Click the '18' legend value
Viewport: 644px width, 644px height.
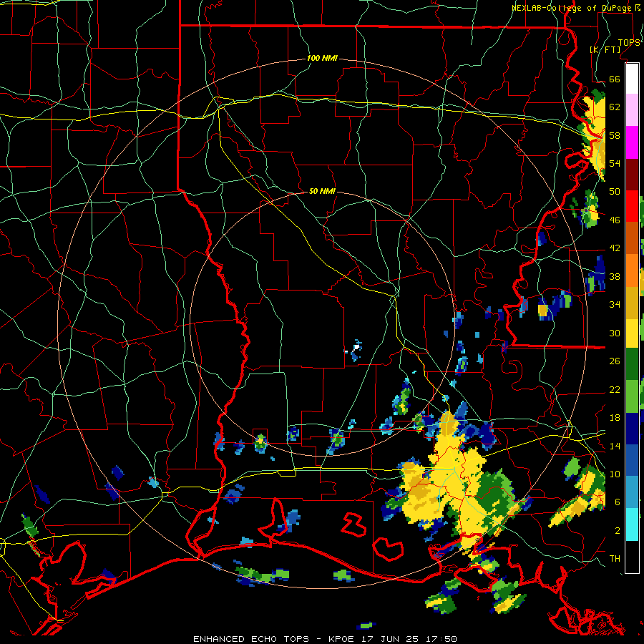pyautogui.click(x=615, y=418)
